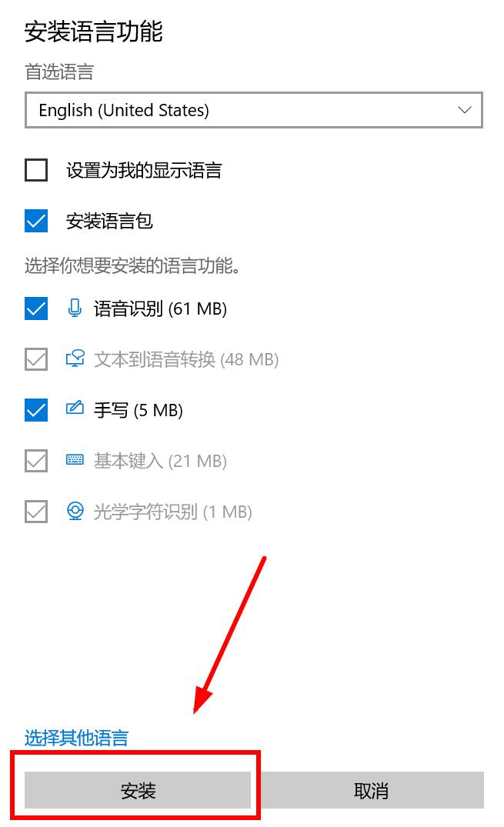Uncheck the 手写 (5 MB) checkbox

(x=36, y=410)
